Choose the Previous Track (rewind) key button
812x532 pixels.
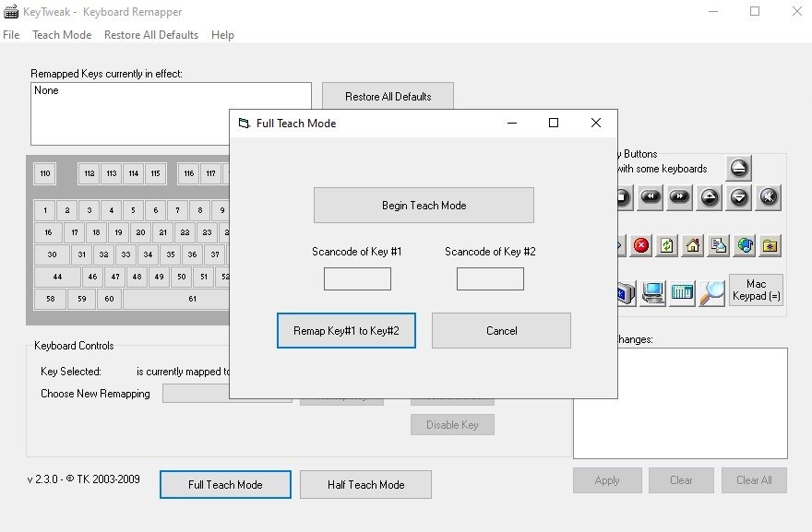tap(650, 197)
